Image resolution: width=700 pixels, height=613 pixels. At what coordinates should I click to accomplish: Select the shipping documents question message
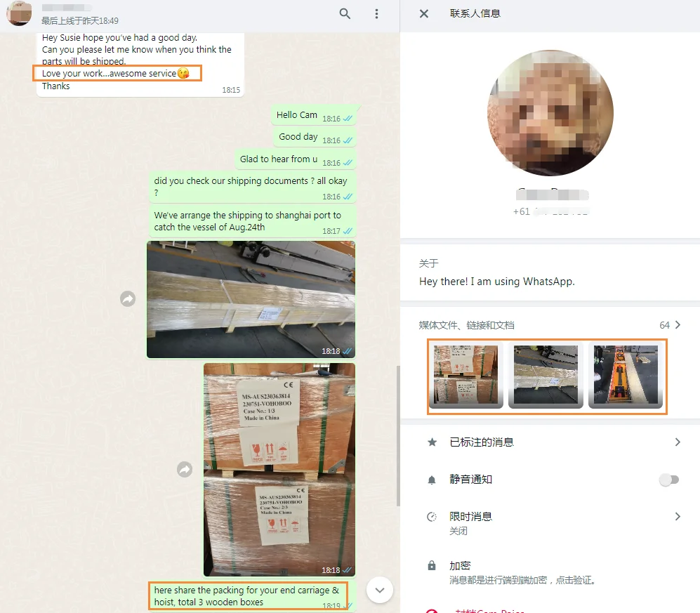coord(252,187)
